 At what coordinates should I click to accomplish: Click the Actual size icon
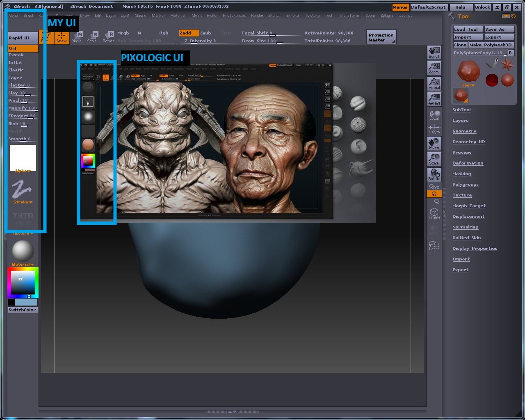tap(434, 84)
